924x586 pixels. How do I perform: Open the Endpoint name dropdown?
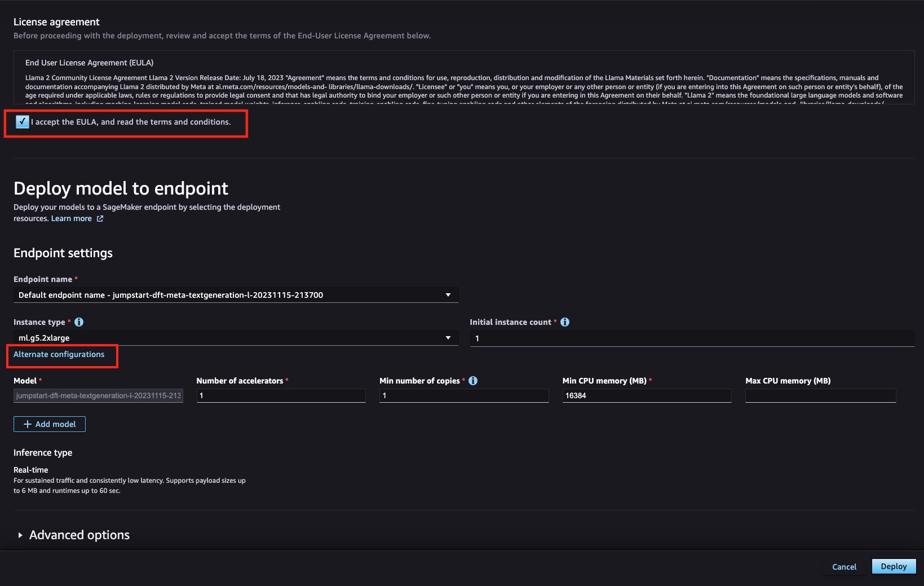coord(236,295)
